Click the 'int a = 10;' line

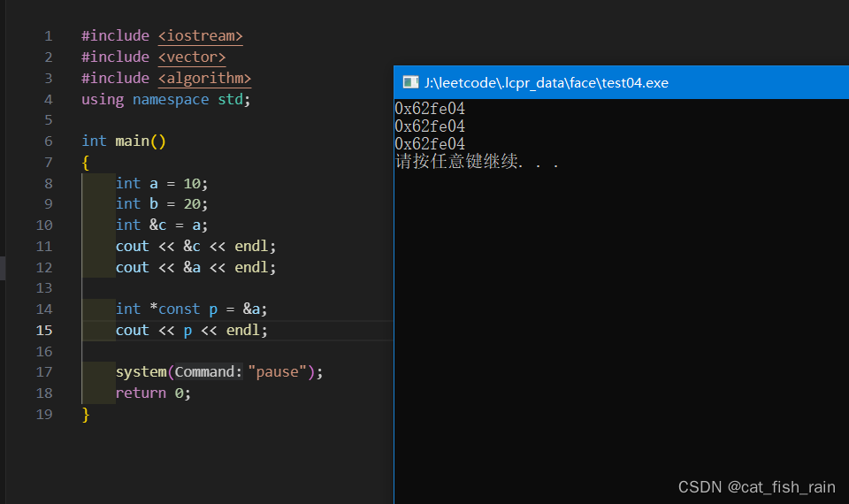pos(161,184)
